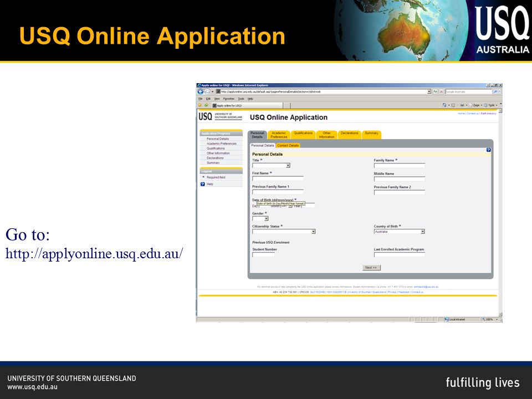The width and height of the screenshot is (532, 399).
Task: Click the Staff directory link
Action: click(488, 113)
